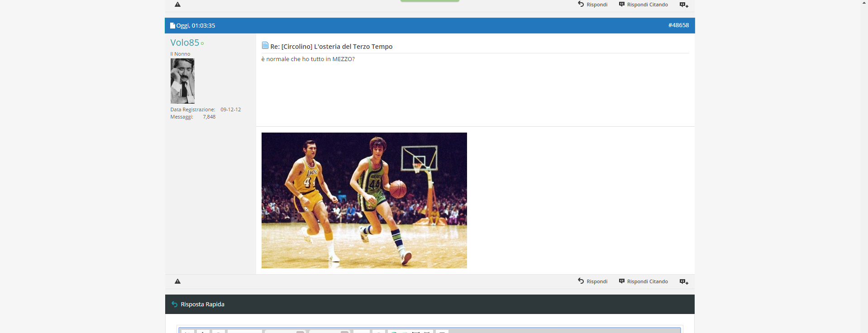
Task: Toggle multi-quote icon in the top action row
Action: [x=684, y=5]
